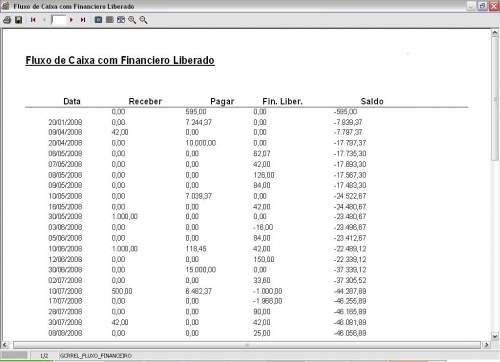Print the cash flow report
The width and height of the screenshot is (500, 362).
(7, 20)
